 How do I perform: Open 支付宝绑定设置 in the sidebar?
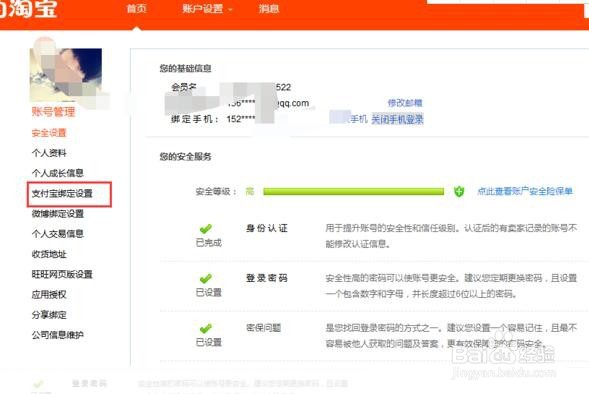pos(62,194)
